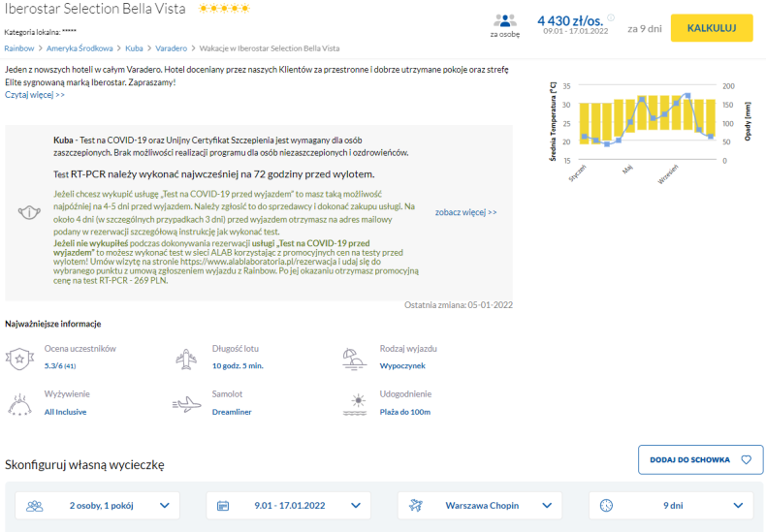Click 'zobacz więcej >>' in COVID notice

tap(465, 212)
